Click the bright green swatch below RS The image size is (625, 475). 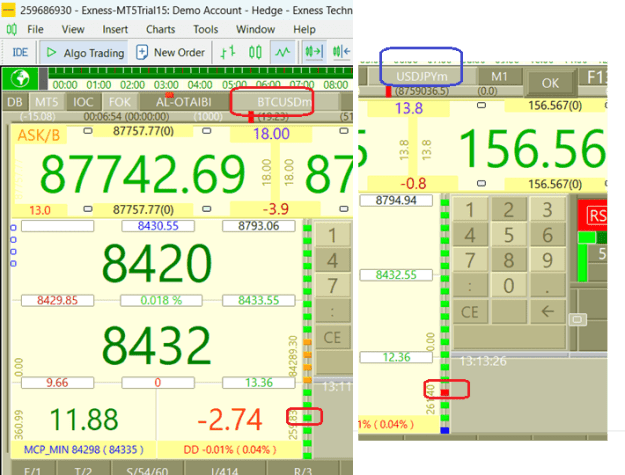coord(586,238)
